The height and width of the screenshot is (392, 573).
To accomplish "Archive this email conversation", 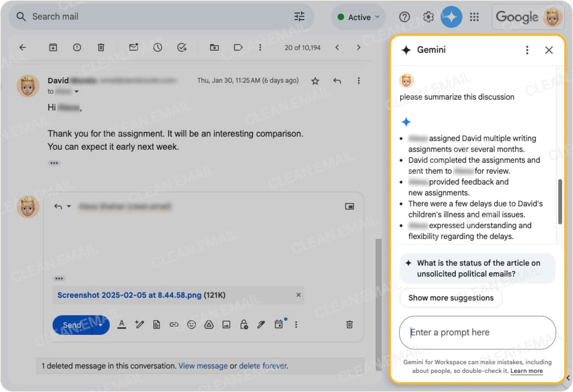I will pos(53,47).
